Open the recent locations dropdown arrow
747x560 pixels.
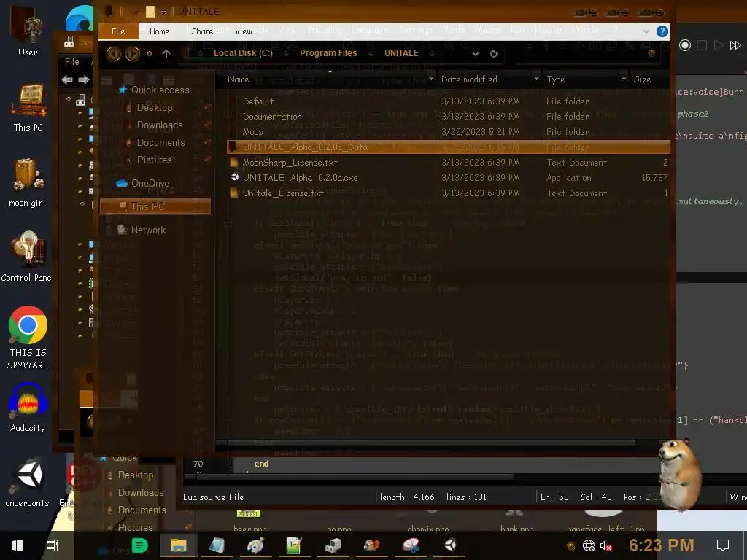coord(149,54)
